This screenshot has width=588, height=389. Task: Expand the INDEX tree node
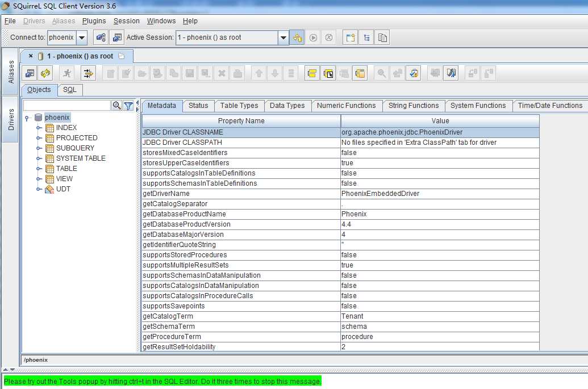click(39, 128)
